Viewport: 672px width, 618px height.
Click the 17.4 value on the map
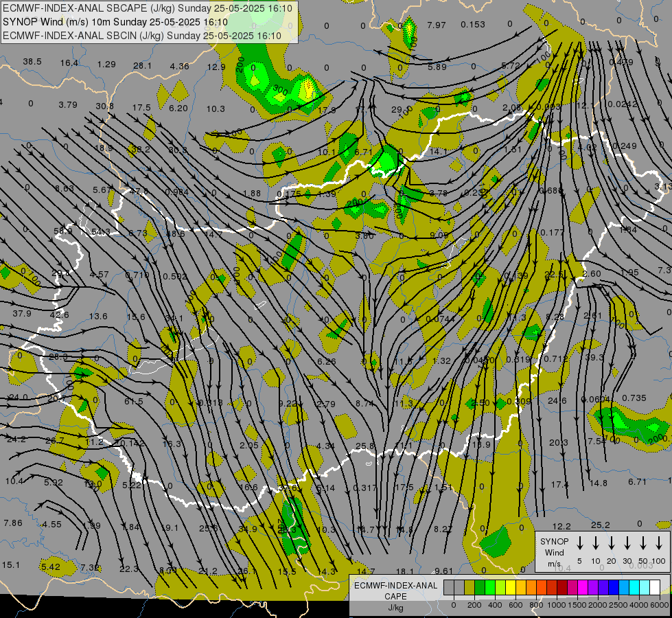pyautogui.click(x=559, y=485)
